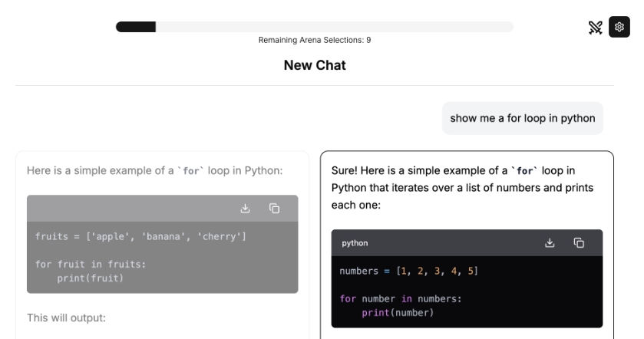The height and width of the screenshot is (339, 644).
Task: Copy the fruits code snippet
Action: click(274, 208)
